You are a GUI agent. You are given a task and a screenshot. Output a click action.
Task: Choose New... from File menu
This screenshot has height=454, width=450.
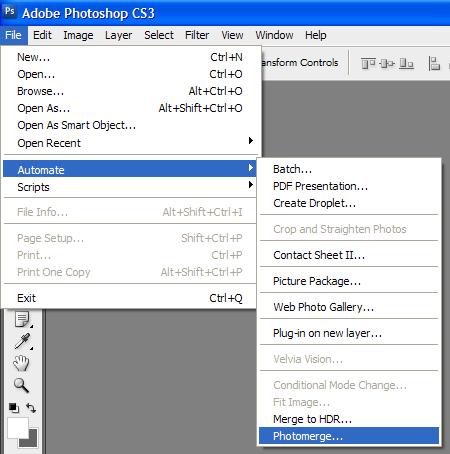click(130, 57)
